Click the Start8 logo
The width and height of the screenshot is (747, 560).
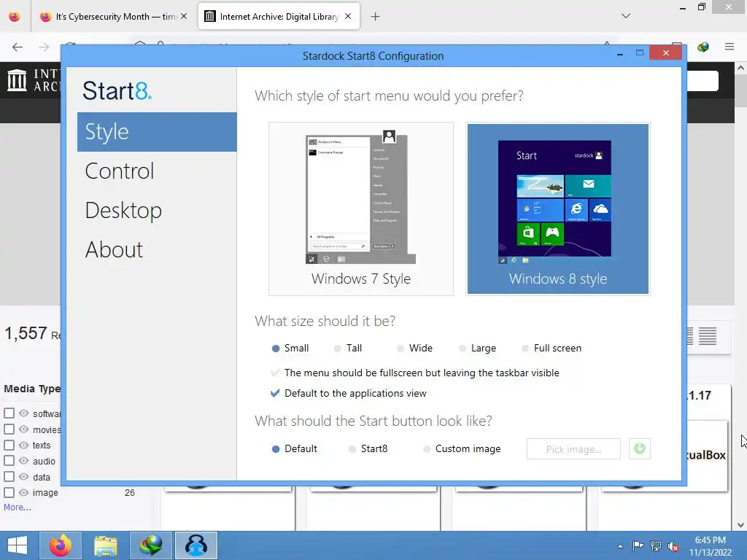tap(117, 90)
